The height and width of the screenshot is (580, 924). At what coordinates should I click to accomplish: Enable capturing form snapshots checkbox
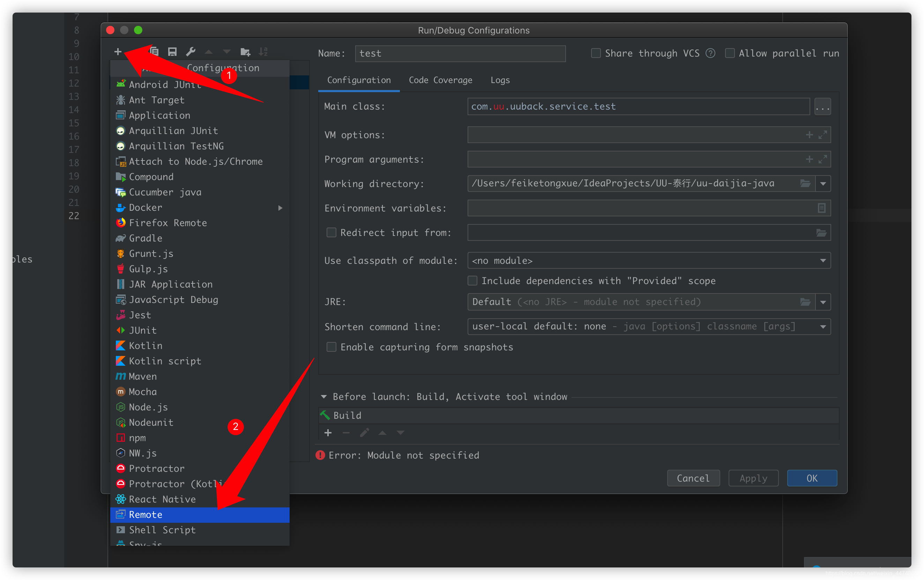coord(331,347)
